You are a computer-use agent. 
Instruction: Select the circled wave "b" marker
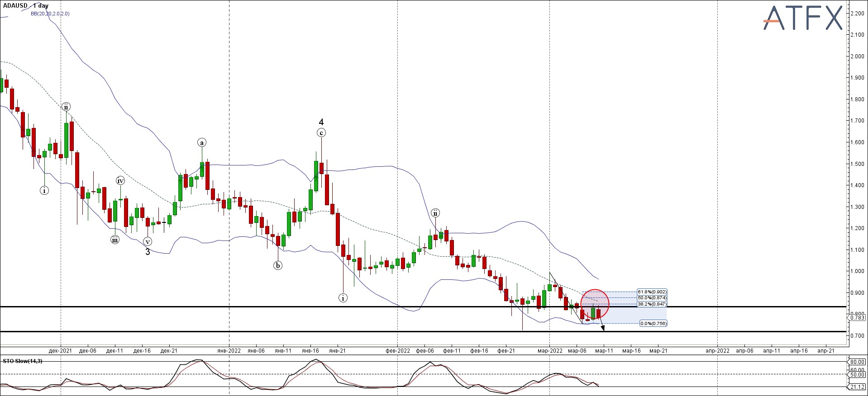tap(278, 266)
